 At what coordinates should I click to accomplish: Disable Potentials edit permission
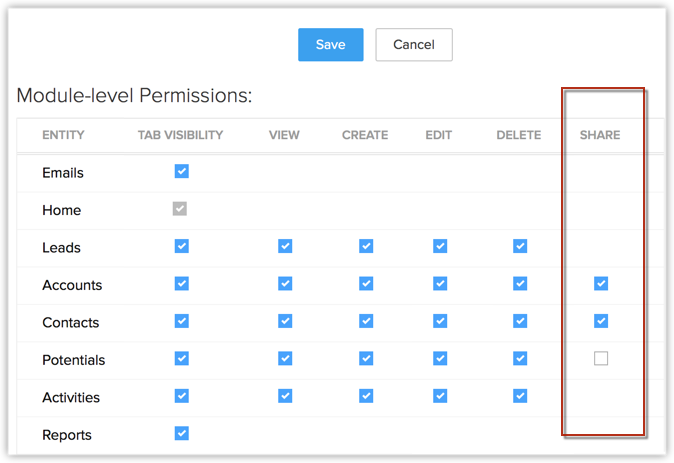439,359
